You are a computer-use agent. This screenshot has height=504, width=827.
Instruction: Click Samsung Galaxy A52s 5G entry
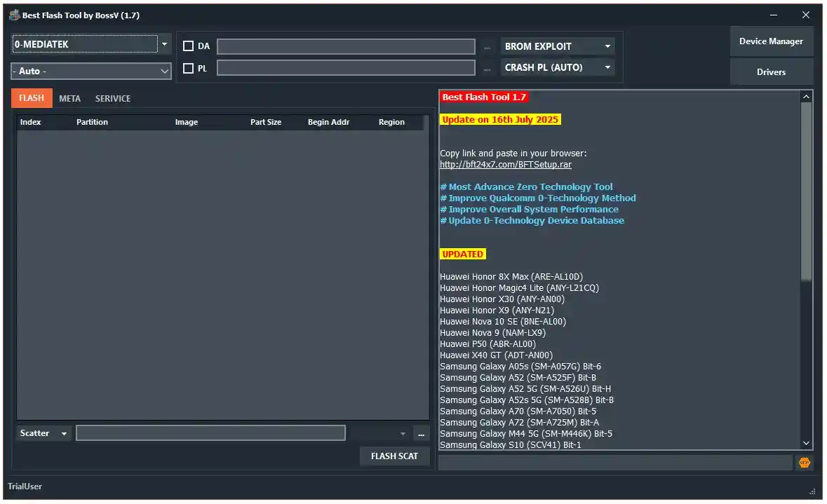coord(527,400)
